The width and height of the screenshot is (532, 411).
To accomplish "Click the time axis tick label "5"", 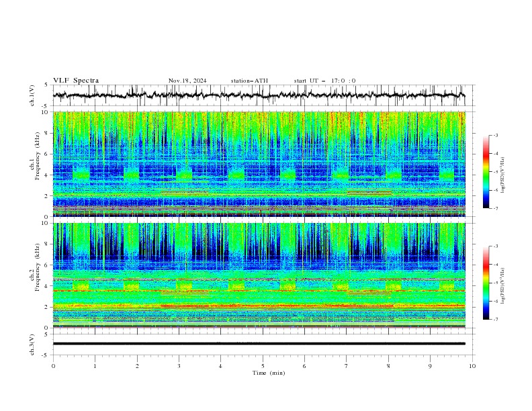I will coord(263,366).
